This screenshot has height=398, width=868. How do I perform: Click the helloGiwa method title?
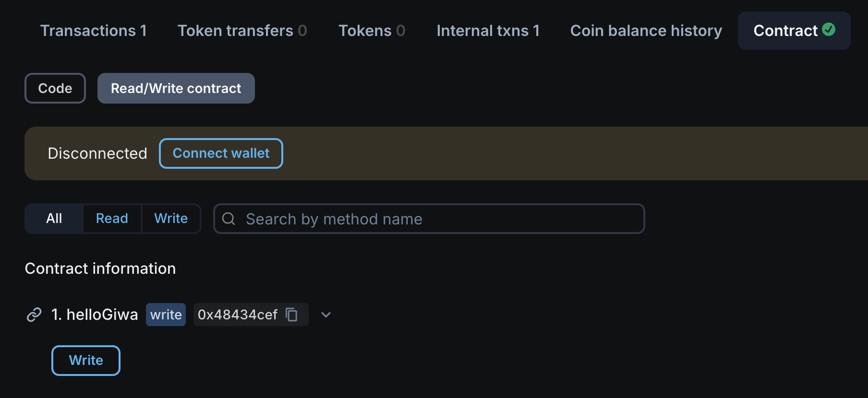[x=102, y=315]
